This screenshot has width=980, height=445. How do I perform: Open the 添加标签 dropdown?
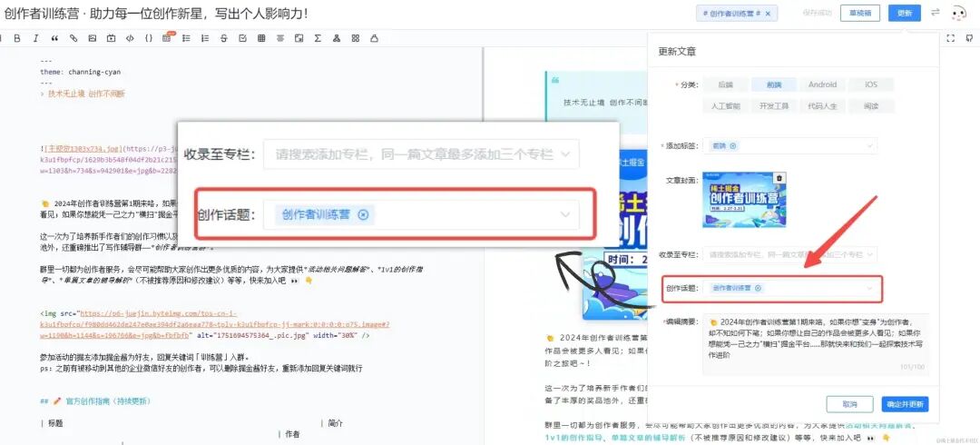pos(790,146)
